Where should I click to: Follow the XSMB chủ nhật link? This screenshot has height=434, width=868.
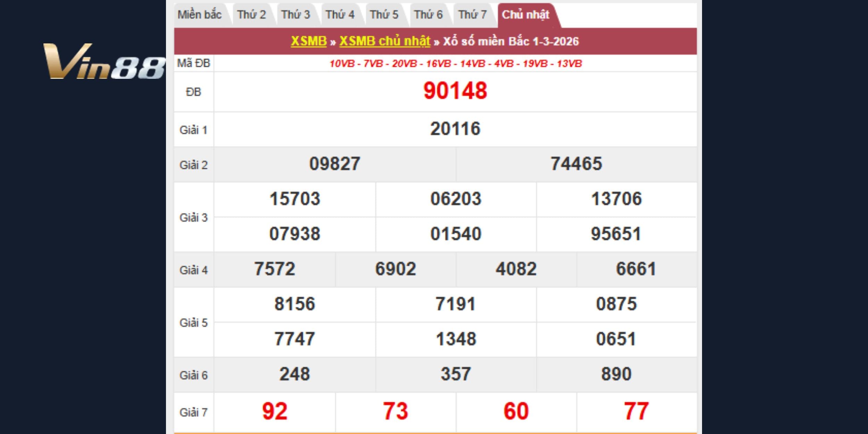[385, 41]
